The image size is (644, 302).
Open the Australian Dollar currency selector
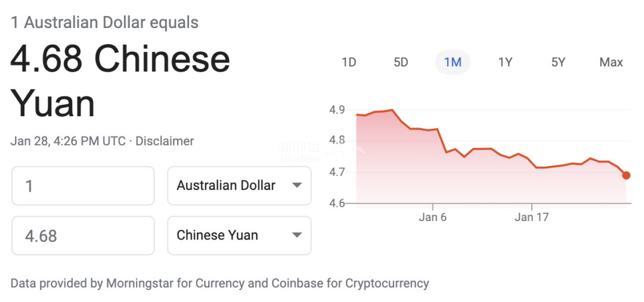point(239,185)
